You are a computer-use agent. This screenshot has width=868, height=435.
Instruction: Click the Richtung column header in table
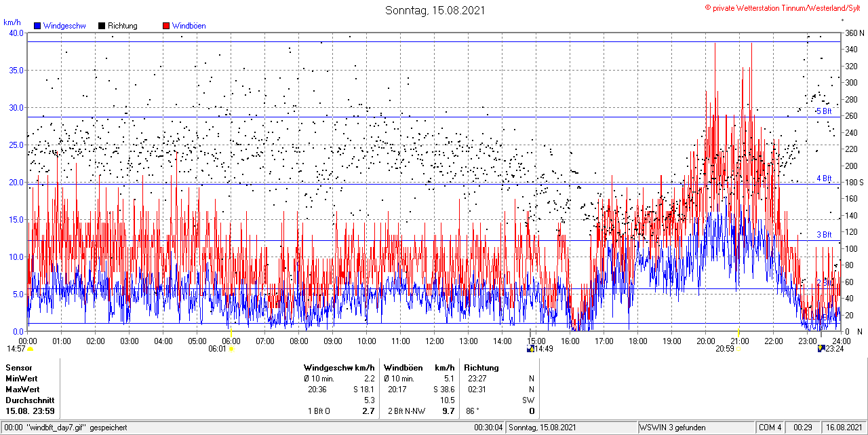pyautogui.click(x=481, y=368)
